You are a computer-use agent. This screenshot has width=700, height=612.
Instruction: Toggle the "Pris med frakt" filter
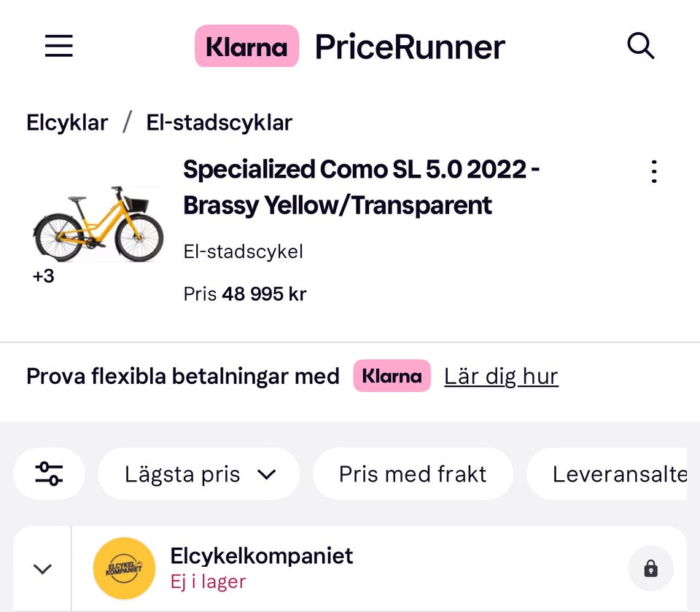coord(413,474)
